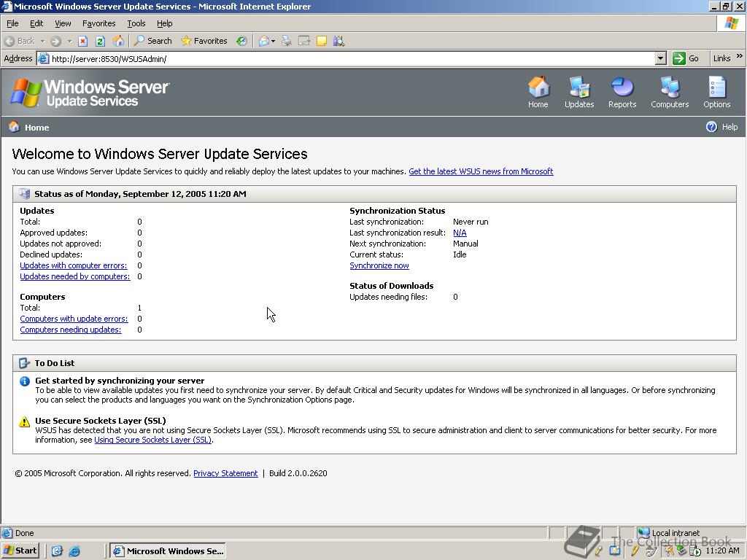Click the 11:20 AM taskbar clock

click(x=722, y=551)
